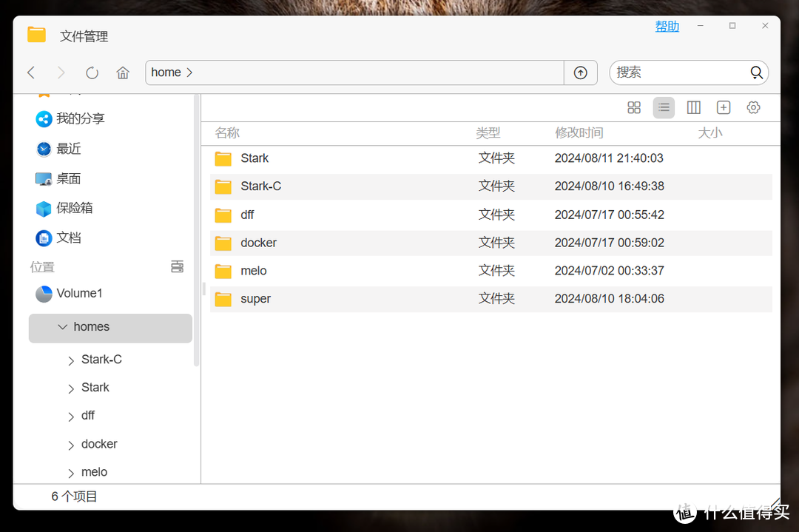The width and height of the screenshot is (799, 532).
Task: Click the super folder icon in list
Action: coord(223,299)
